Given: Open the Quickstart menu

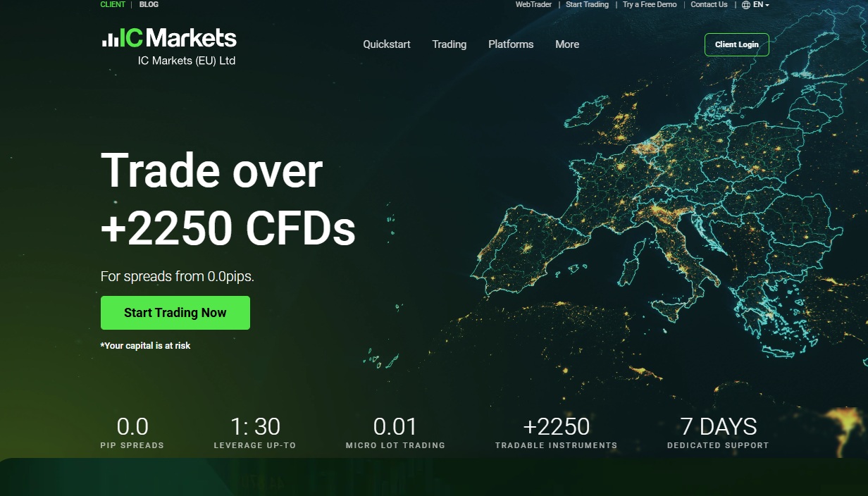Looking at the screenshot, I should [x=387, y=44].
